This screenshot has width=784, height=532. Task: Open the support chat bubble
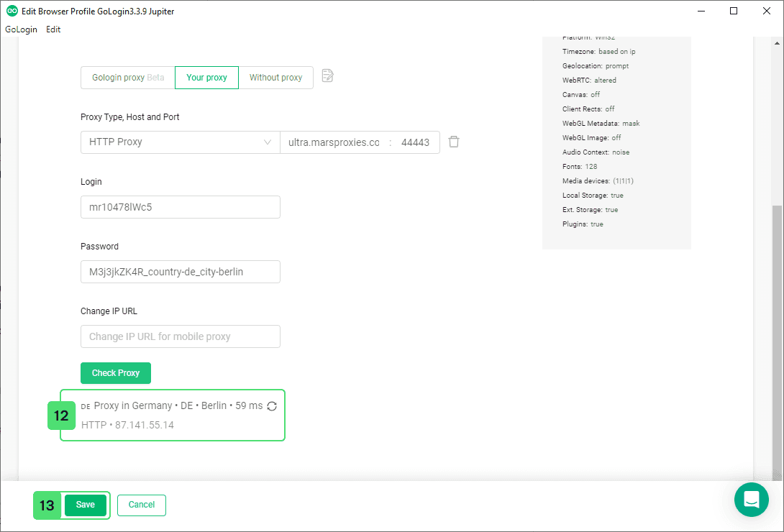(752, 499)
